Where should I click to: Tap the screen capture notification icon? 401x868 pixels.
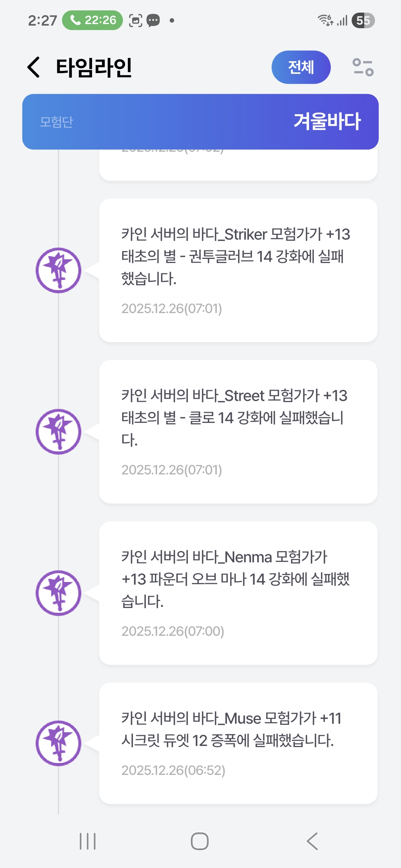(x=136, y=20)
